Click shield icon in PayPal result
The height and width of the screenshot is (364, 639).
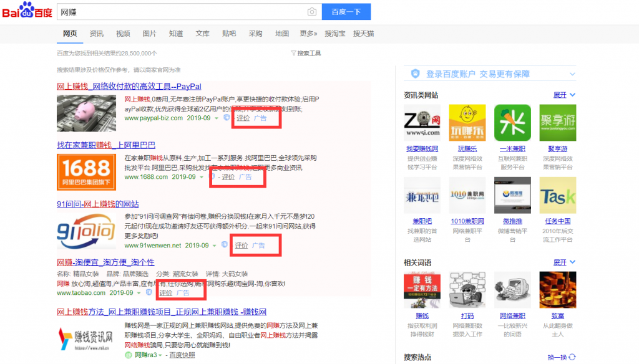227,118
